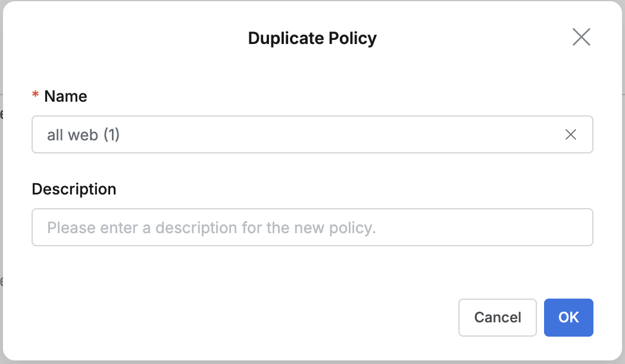
Task: Place cursor in "all web (1)" text
Action: pyautogui.click(x=83, y=135)
